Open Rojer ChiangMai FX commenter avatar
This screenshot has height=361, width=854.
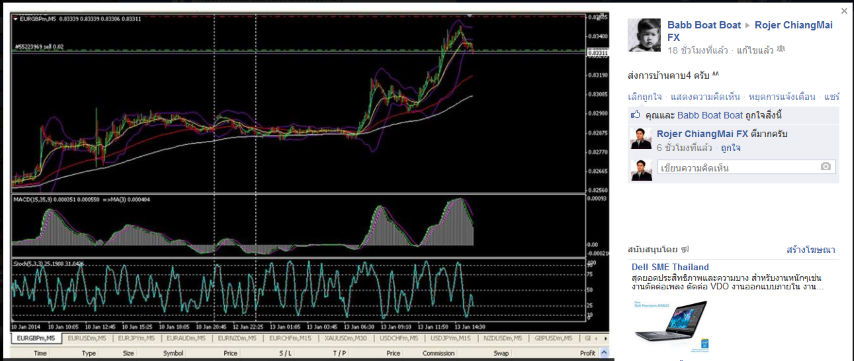point(641,138)
